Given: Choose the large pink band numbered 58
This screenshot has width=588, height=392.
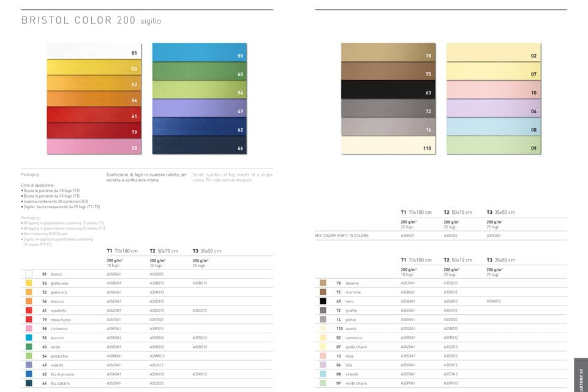Looking at the screenshot, I should 94,146.
